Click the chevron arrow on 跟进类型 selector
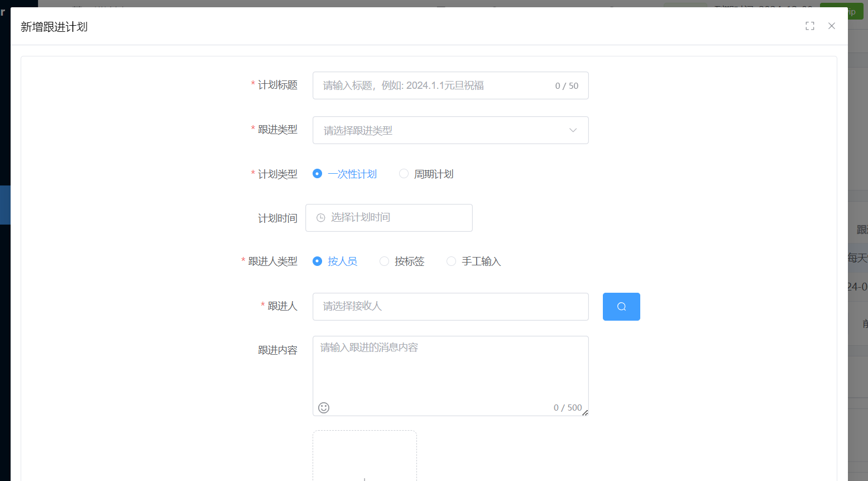This screenshot has width=868, height=481. 573,130
